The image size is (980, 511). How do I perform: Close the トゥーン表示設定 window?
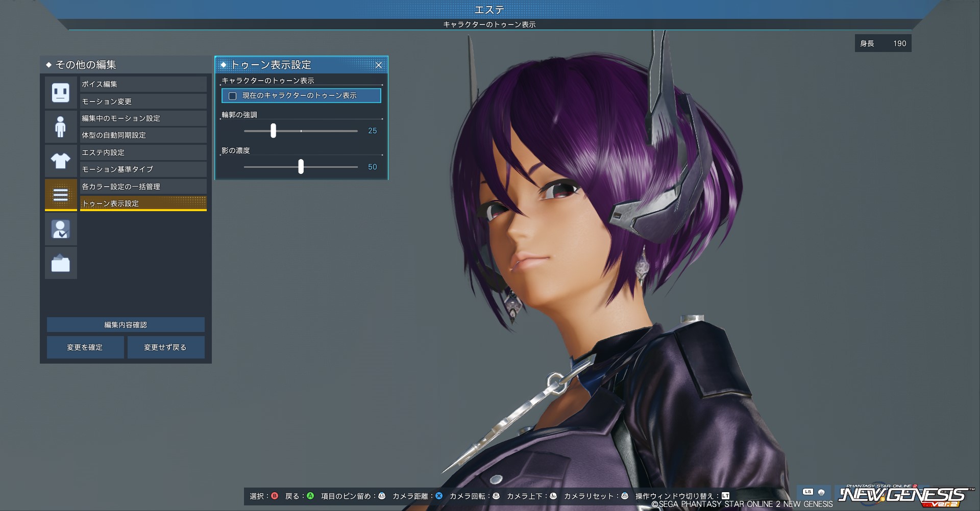379,65
